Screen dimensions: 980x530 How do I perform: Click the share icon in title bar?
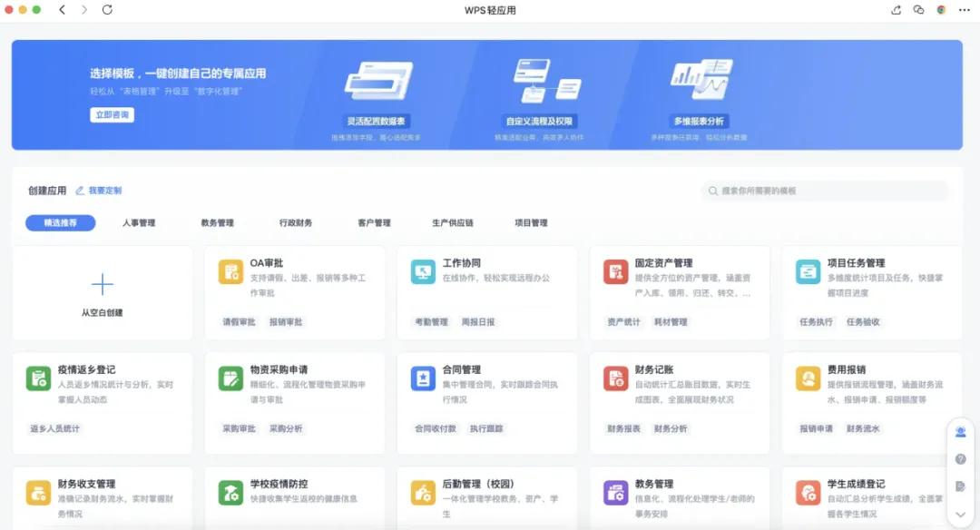(x=896, y=9)
